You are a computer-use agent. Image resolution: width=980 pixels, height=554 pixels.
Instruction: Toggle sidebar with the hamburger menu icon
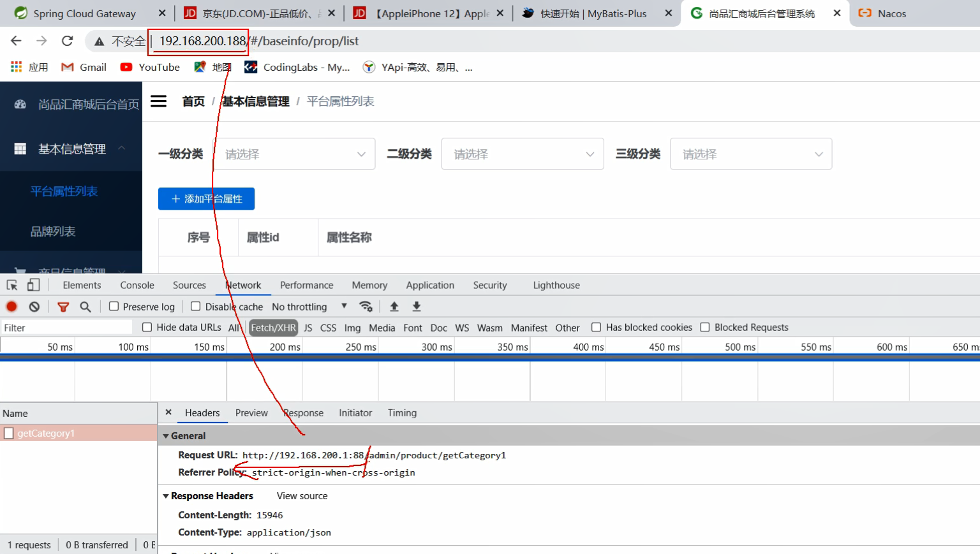pyautogui.click(x=158, y=101)
